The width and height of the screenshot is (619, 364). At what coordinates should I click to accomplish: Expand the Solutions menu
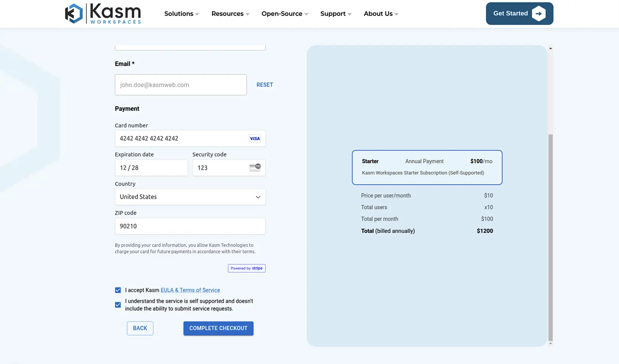click(x=181, y=14)
